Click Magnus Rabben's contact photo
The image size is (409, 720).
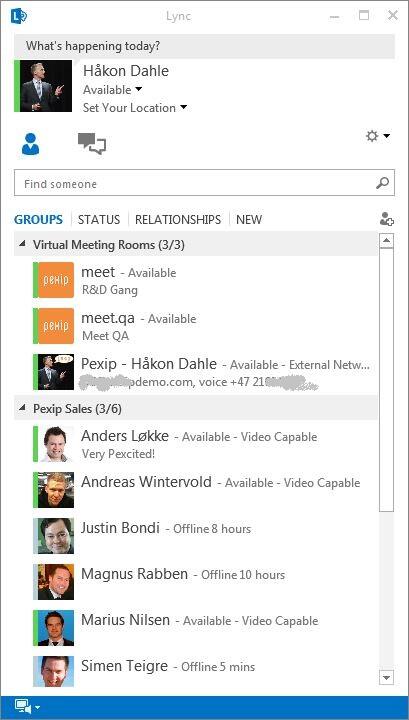(x=56, y=582)
